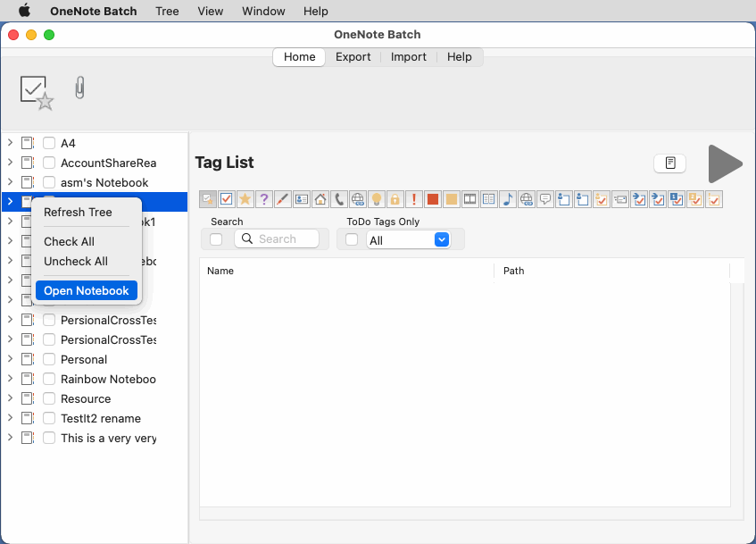Pick the Important star tag icon
This screenshot has width=756, height=544.
[x=245, y=199]
